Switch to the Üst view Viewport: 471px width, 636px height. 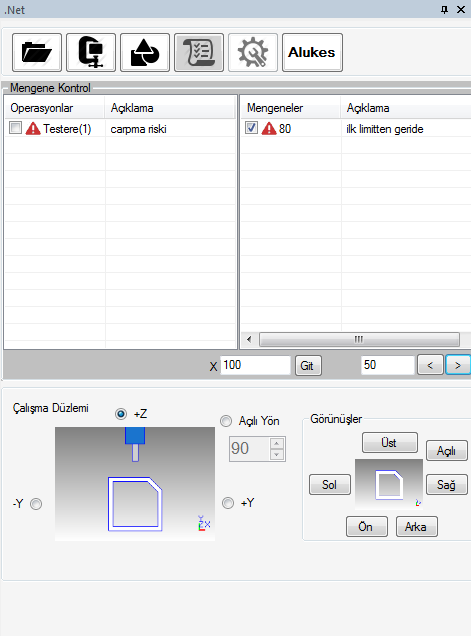[390, 443]
